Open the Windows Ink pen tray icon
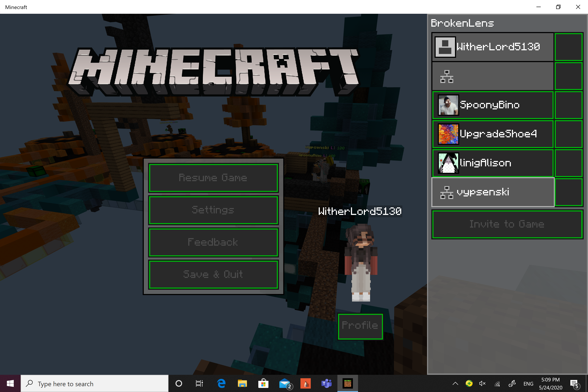This screenshot has height=392, width=588. 512,383
